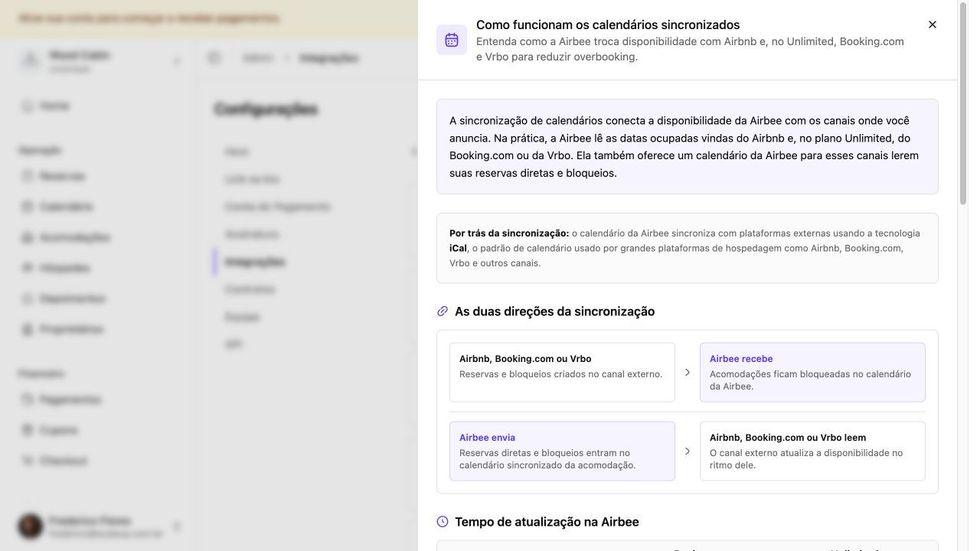
Task: Open Checkout icon in the background sidebar
Action: click(28, 461)
